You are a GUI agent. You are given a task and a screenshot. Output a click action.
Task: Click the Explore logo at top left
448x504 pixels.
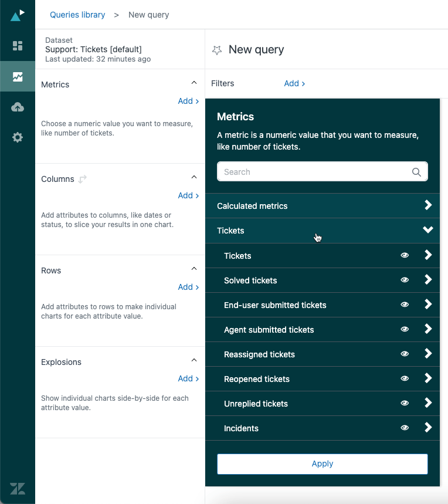18,15
